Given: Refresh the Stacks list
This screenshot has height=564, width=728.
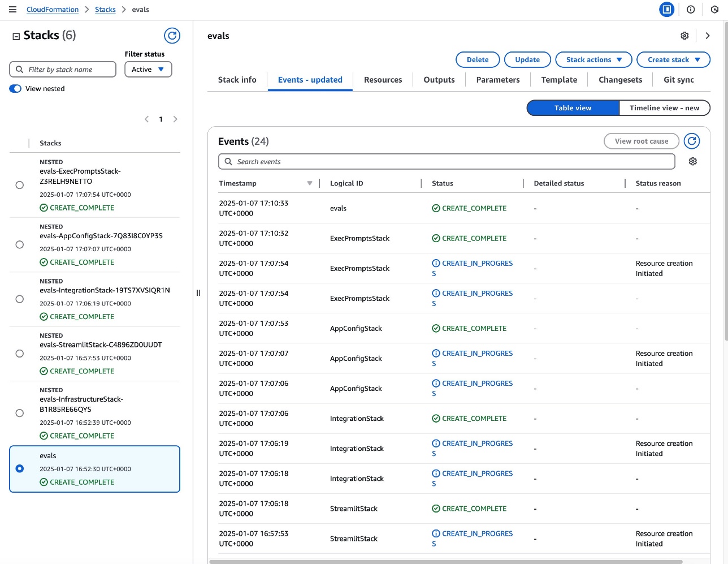Looking at the screenshot, I should point(172,36).
